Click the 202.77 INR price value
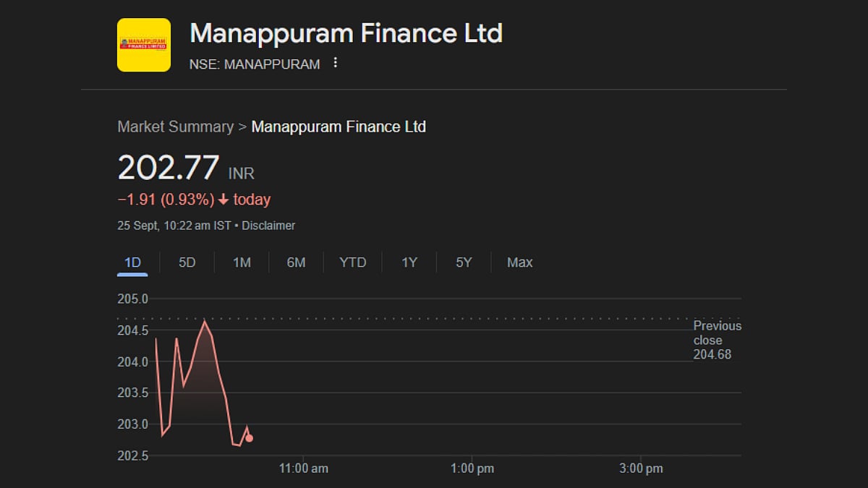The height and width of the screenshot is (488, 868). click(169, 168)
